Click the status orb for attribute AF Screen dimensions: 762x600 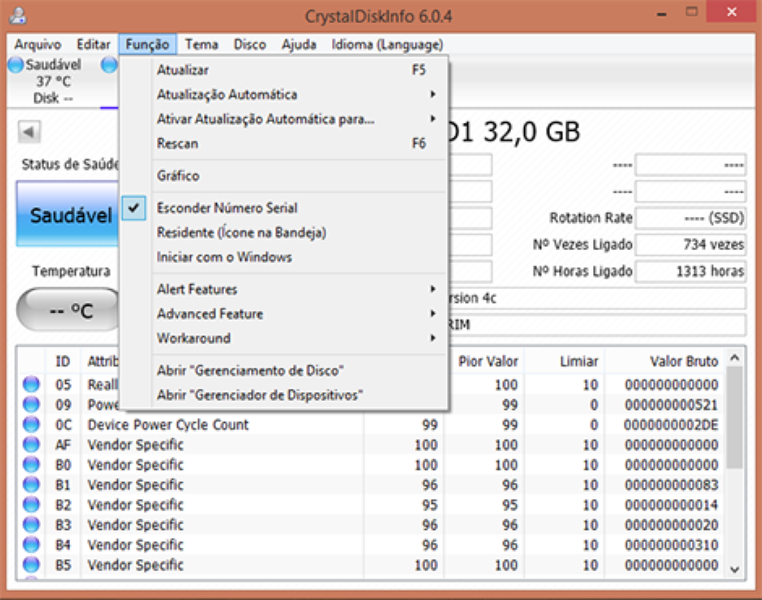[31, 445]
